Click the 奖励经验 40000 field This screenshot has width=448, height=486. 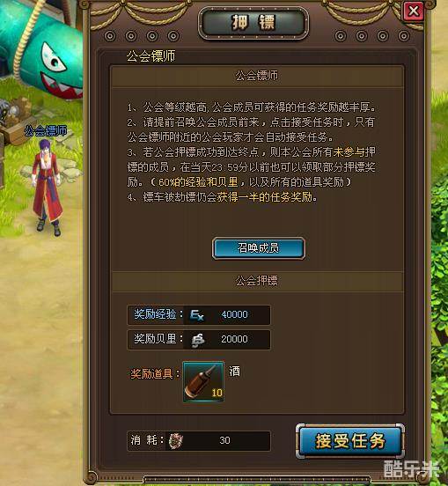click(x=199, y=315)
